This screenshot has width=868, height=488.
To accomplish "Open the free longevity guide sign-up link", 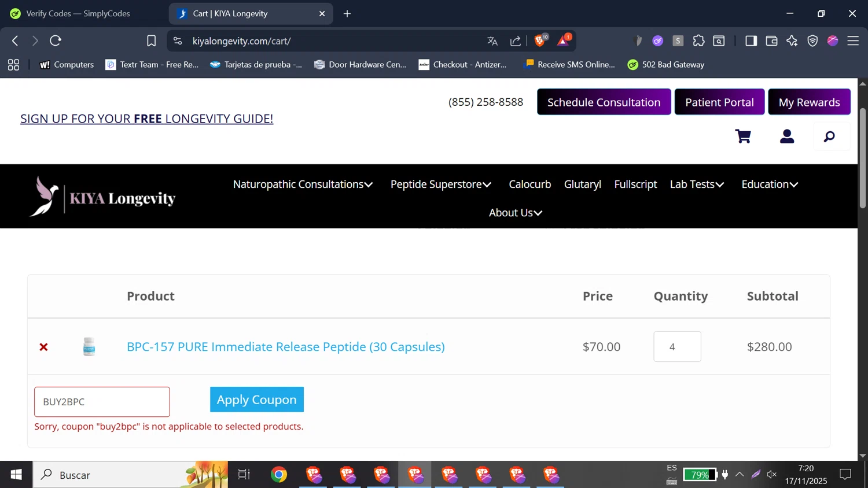I will (146, 119).
